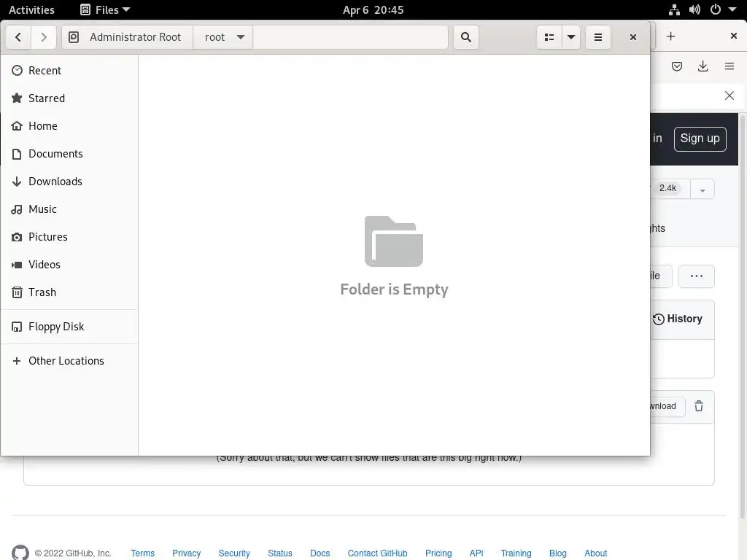
Task: View file History on GitHub
Action: point(678,319)
